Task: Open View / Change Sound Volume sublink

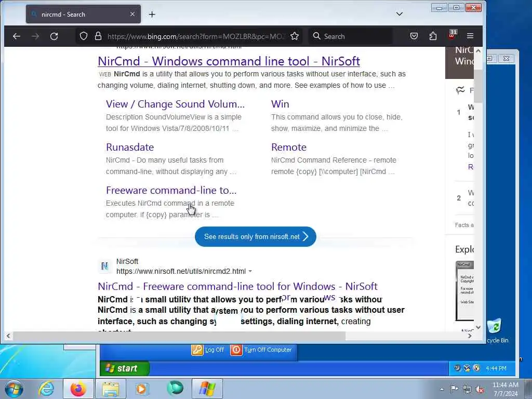Action: click(175, 104)
